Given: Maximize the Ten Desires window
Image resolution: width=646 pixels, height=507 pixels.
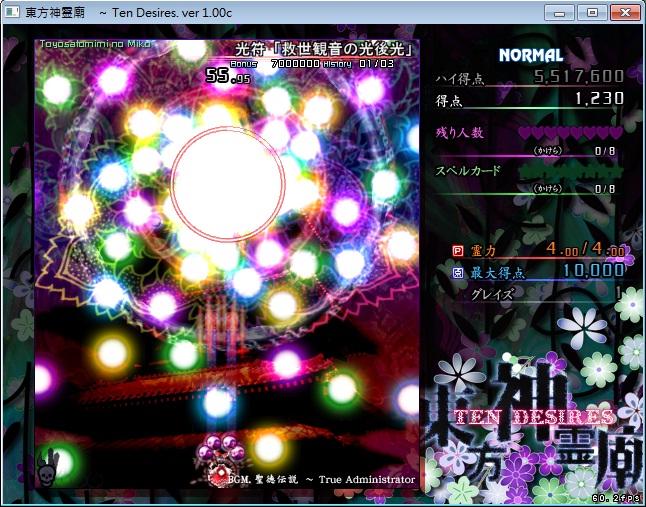Looking at the screenshot, I should (592, 12).
